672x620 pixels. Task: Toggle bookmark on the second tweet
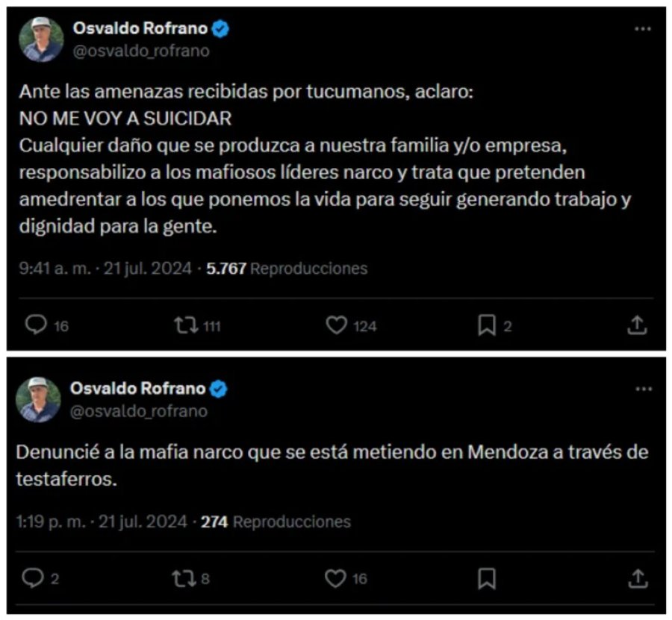point(488,577)
